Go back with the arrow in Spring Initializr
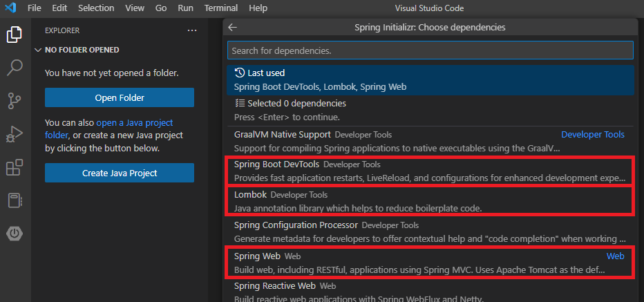The image size is (644, 302). [x=232, y=28]
